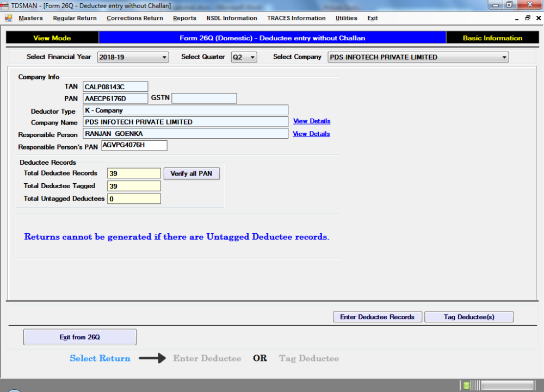
Task: Click the Tag Deductee(s) button
Action: tap(469, 316)
